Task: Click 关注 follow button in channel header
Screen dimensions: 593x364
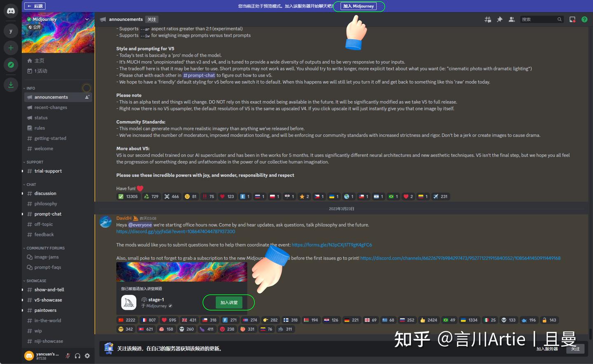Action: pos(152,19)
